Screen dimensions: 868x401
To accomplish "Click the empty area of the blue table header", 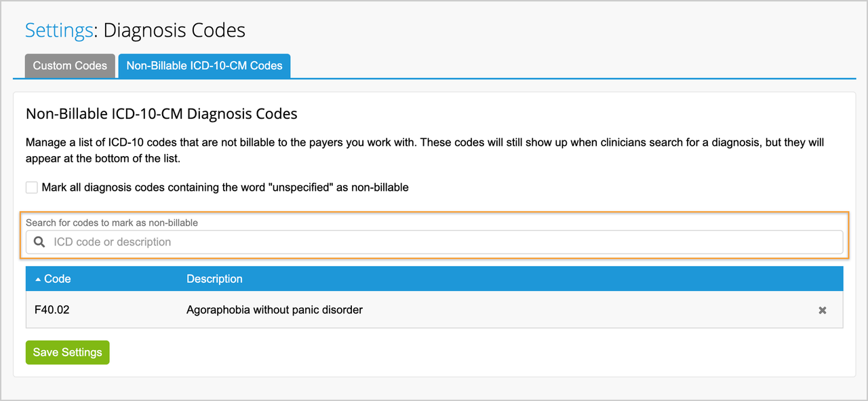I will 542,279.
